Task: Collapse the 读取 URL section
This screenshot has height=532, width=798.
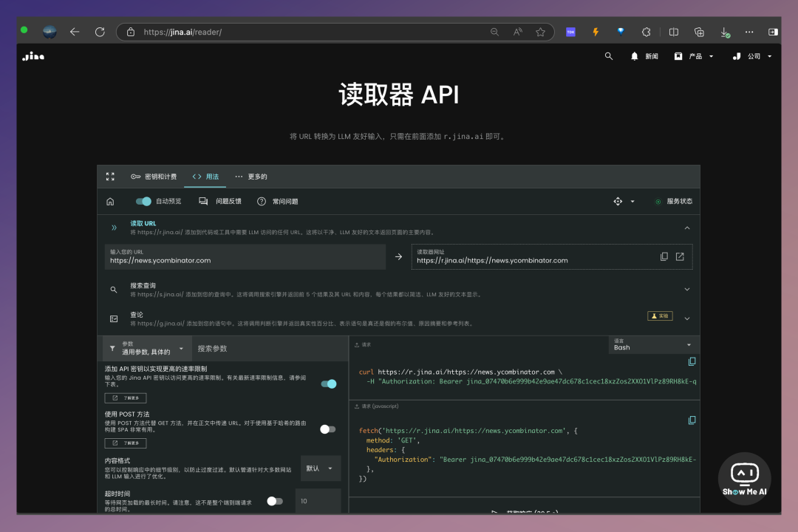Action: 687,228
